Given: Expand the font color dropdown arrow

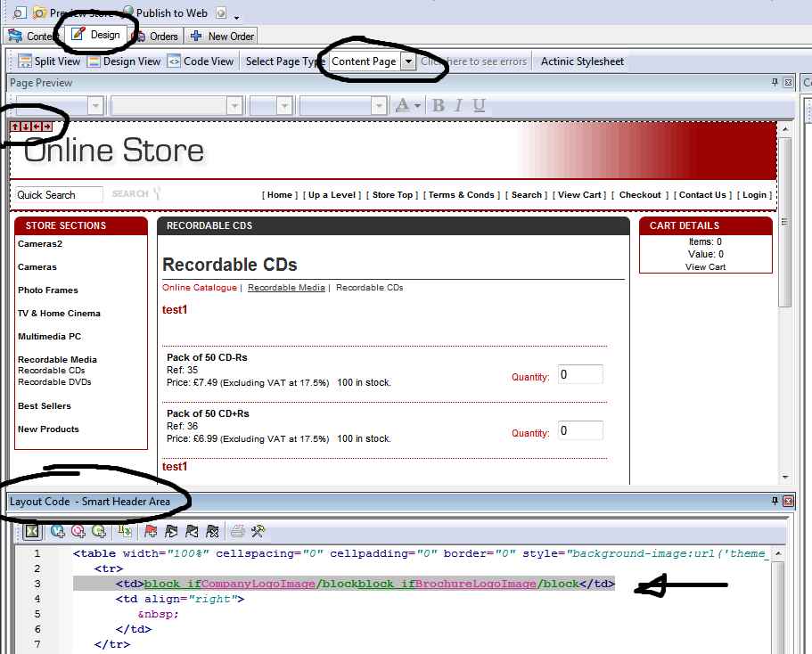Looking at the screenshot, I should coord(417,106).
